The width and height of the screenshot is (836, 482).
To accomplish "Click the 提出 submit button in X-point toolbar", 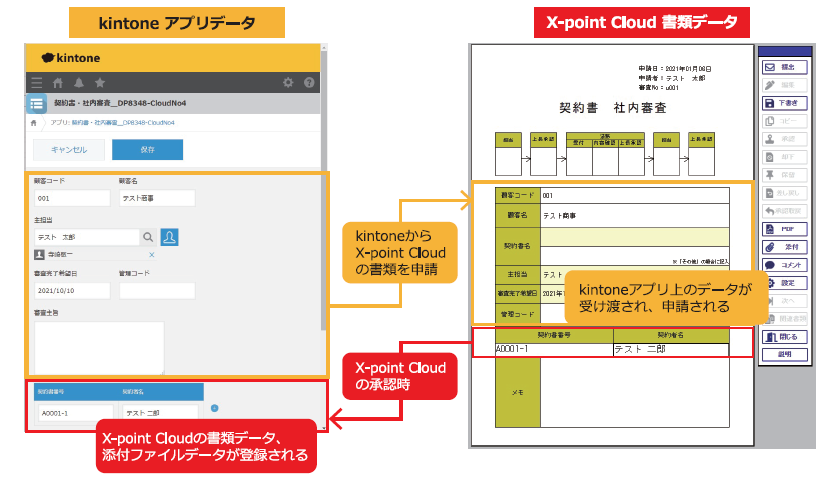I will (x=784, y=67).
